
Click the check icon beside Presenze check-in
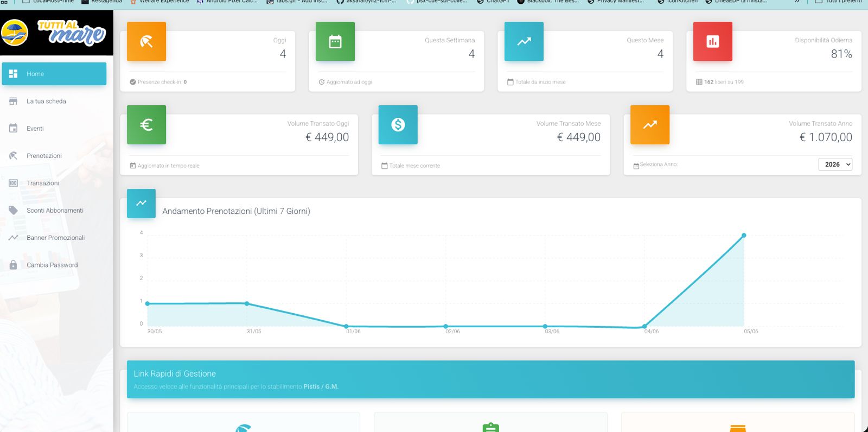(x=133, y=82)
